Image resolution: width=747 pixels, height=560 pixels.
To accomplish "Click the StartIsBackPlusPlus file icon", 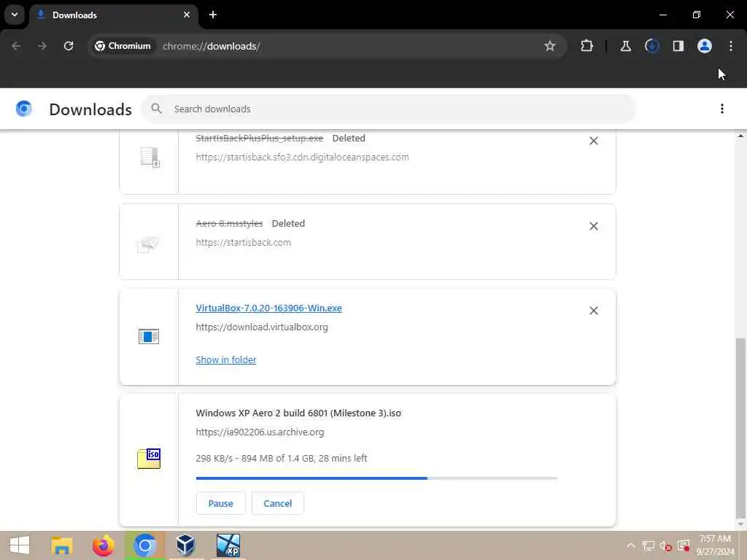I will tap(150, 157).
